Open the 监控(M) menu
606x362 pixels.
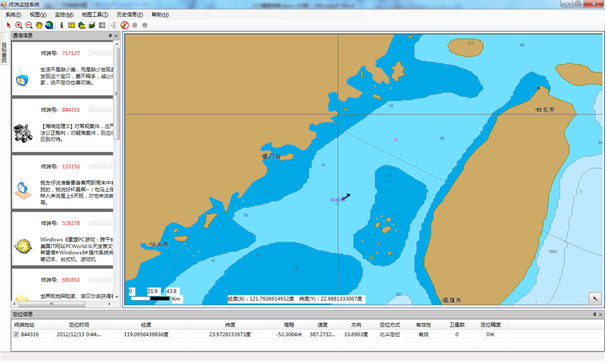click(x=64, y=15)
